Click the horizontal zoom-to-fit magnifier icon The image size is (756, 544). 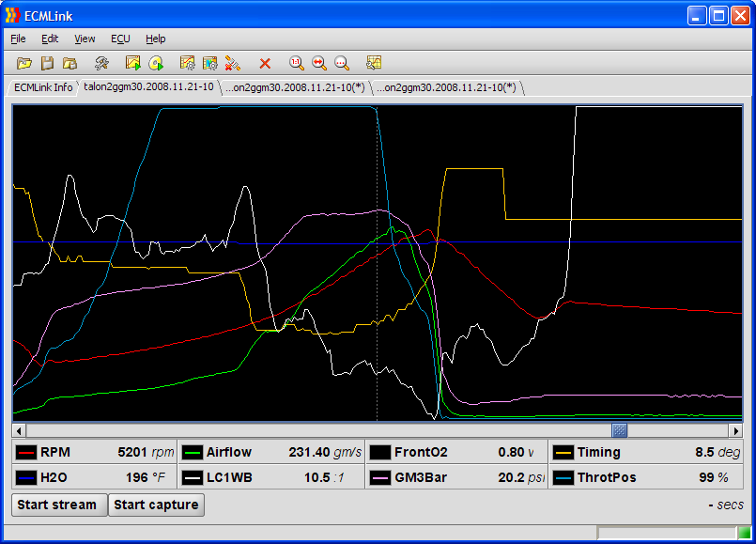click(x=319, y=63)
